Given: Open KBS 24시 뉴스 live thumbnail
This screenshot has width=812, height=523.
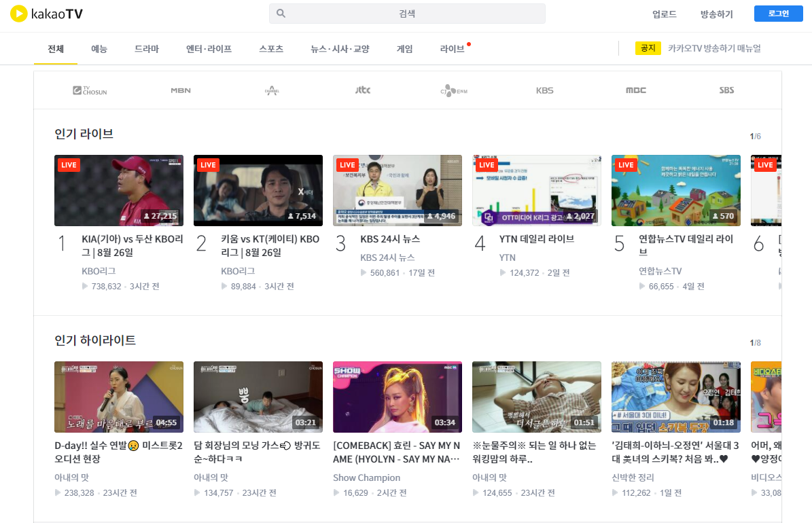Looking at the screenshot, I should tap(398, 191).
